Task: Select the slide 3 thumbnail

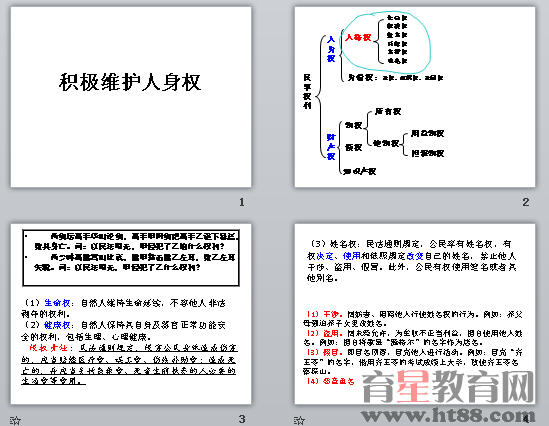Action: pos(131,314)
